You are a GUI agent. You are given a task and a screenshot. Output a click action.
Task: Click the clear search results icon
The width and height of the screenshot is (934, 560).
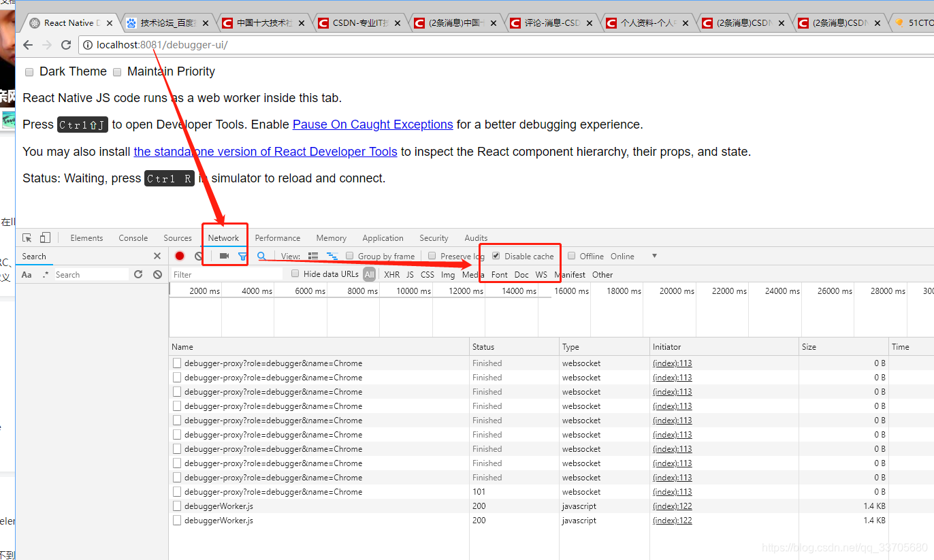[x=157, y=275]
